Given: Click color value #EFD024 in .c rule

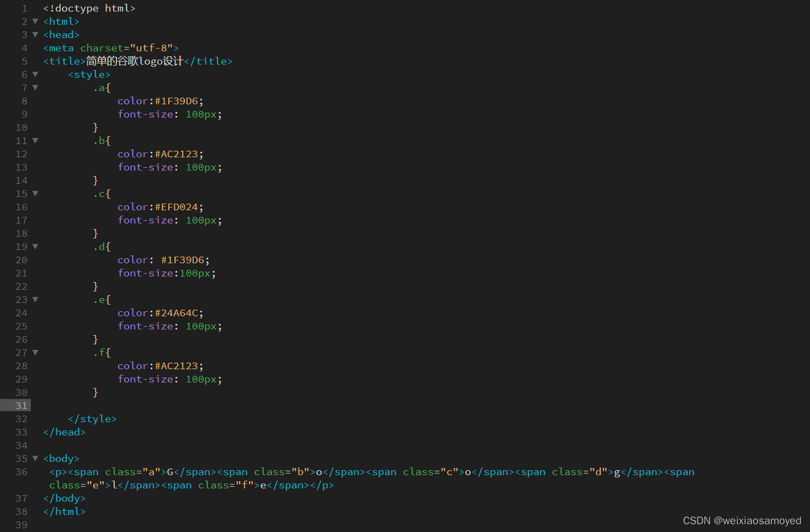Looking at the screenshot, I should coord(177,207).
